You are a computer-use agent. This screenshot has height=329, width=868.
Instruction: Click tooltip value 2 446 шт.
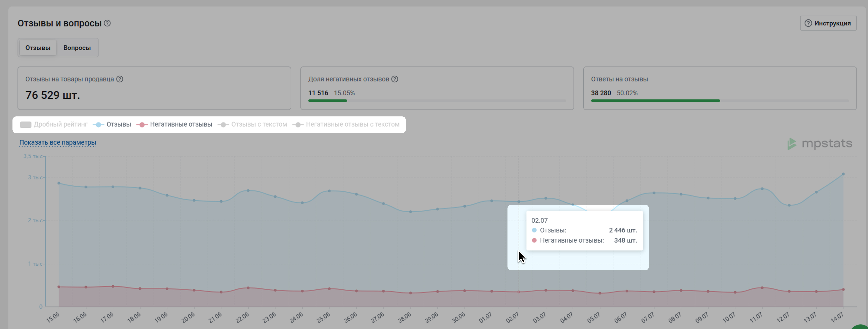point(623,230)
